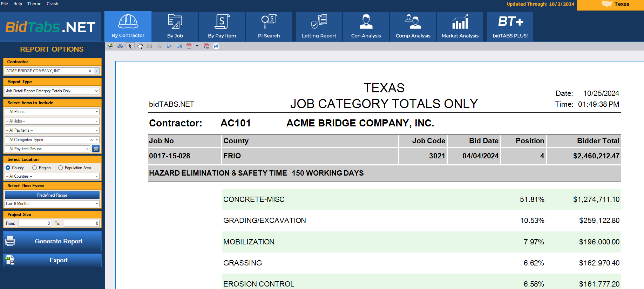The image size is (644, 289).
Task: Select the Region radio button
Action: [x=34, y=168]
